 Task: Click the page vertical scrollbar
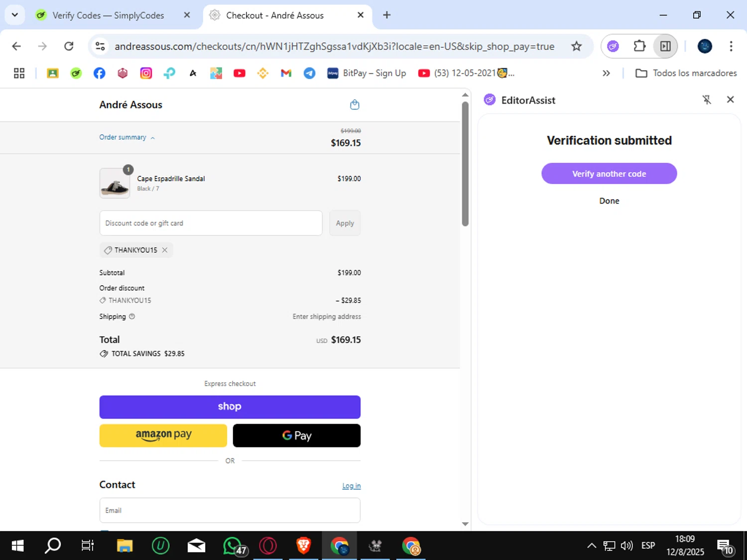(465, 164)
